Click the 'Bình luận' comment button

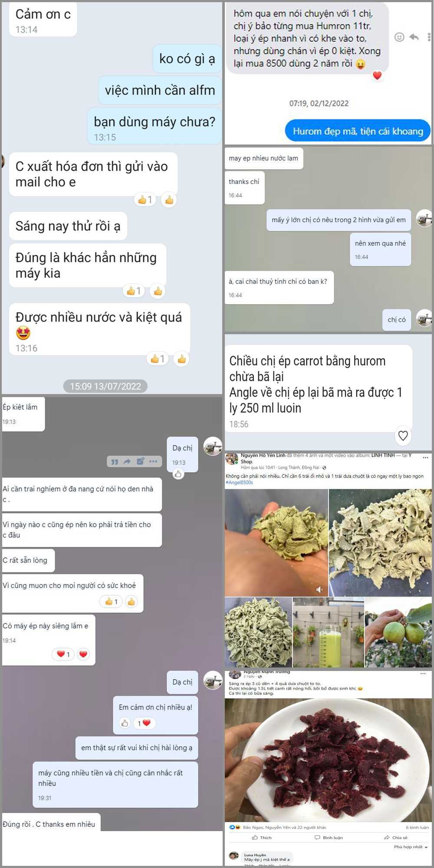click(329, 838)
